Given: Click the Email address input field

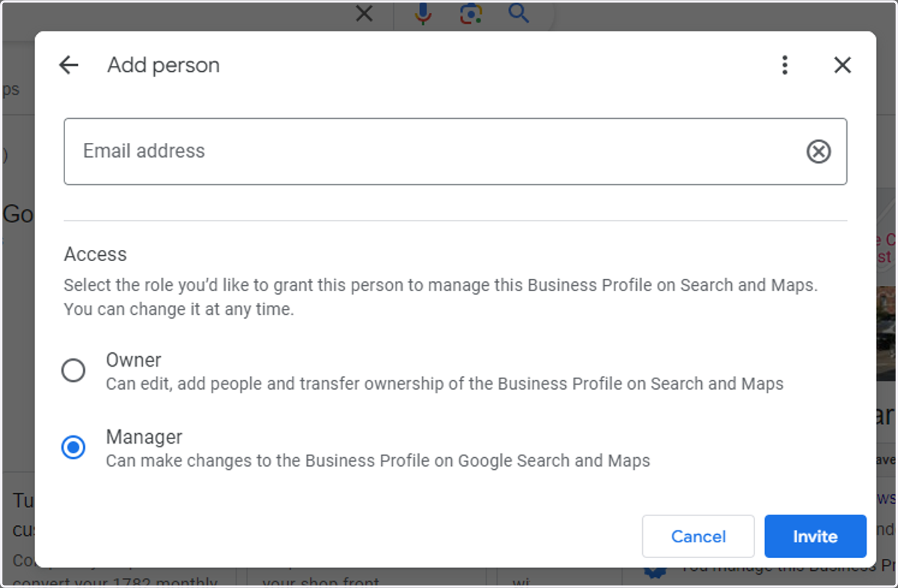Looking at the screenshot, I should 455,151.
